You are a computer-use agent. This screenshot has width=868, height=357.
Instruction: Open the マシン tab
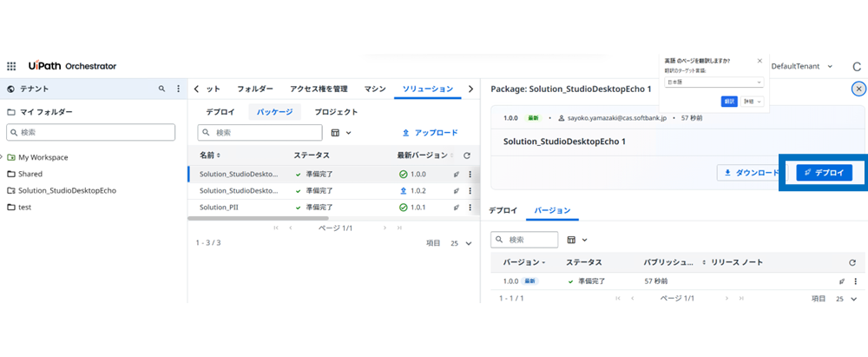click(x=375, y=89)
